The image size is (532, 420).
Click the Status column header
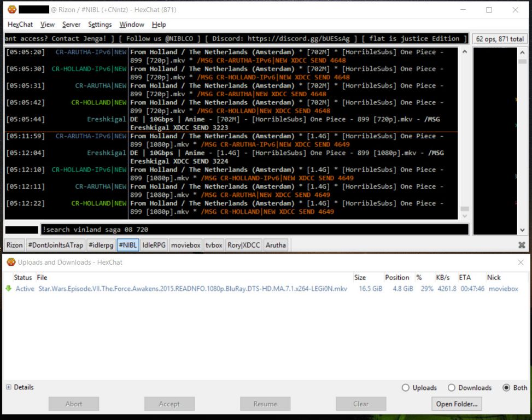click(x=23, y=277)
